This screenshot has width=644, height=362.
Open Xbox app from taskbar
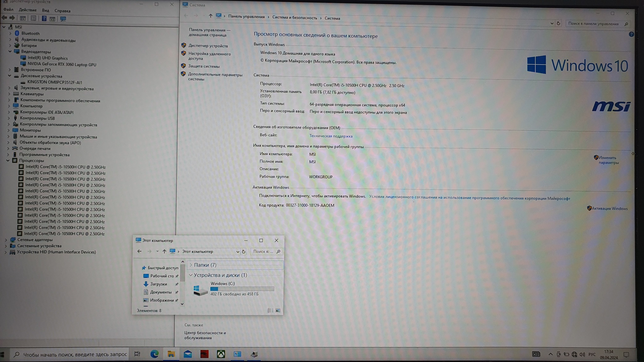221,354
